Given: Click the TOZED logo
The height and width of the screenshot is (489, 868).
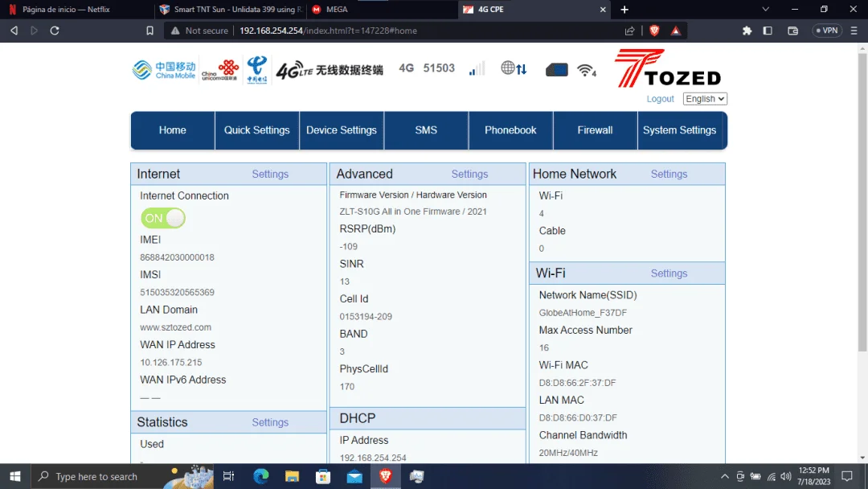Looking at the screenshot, I should pos(668,68).
